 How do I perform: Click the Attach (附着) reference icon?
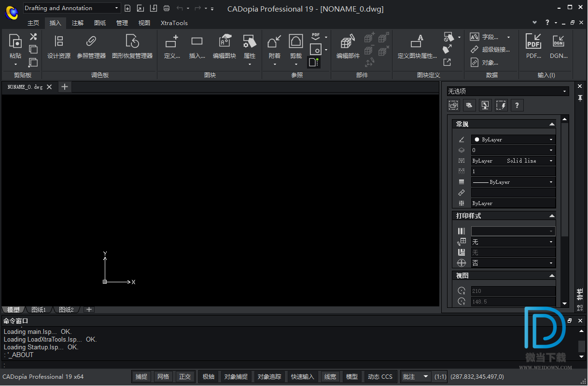pyautogui.click(x=275, y=41)
